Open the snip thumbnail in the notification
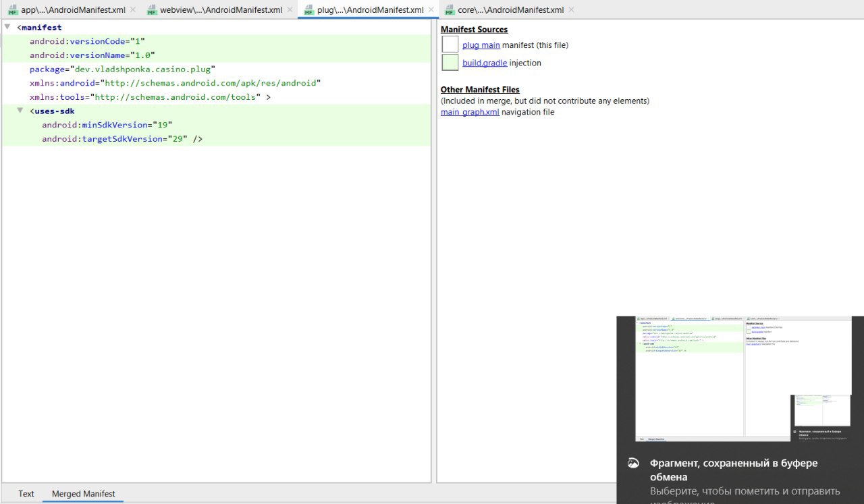Screen dimensions: 864x504 (743, 379)
